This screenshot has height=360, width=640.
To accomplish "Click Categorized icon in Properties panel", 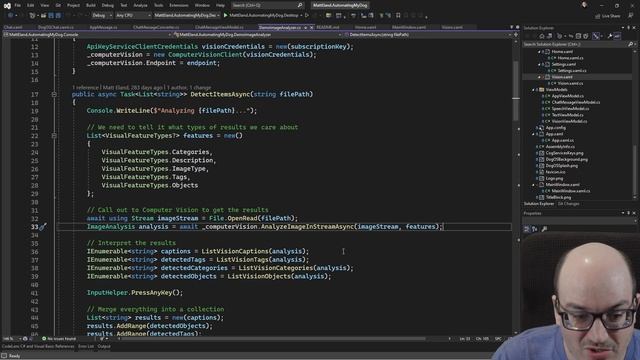I will 527,229.
